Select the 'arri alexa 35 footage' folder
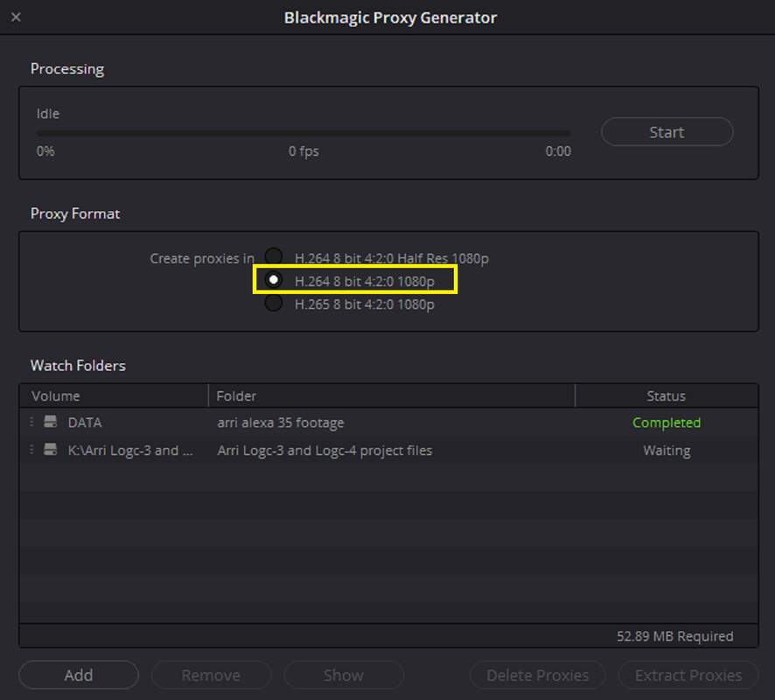The image size is (775, 700). click(x=281, y=423)
